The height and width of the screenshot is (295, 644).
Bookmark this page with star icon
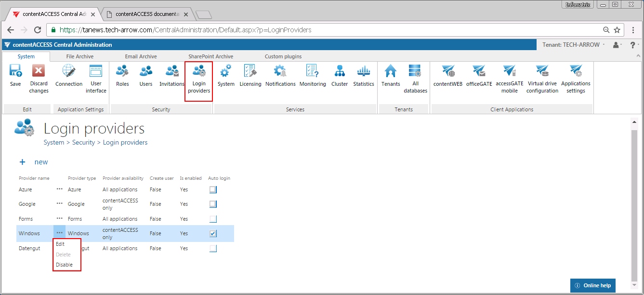coord(617,30)
